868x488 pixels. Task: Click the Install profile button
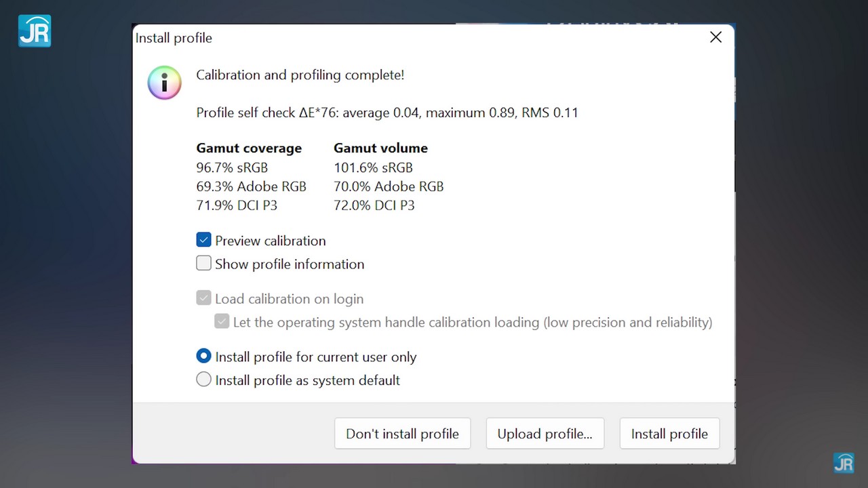(x=669, y=434)
